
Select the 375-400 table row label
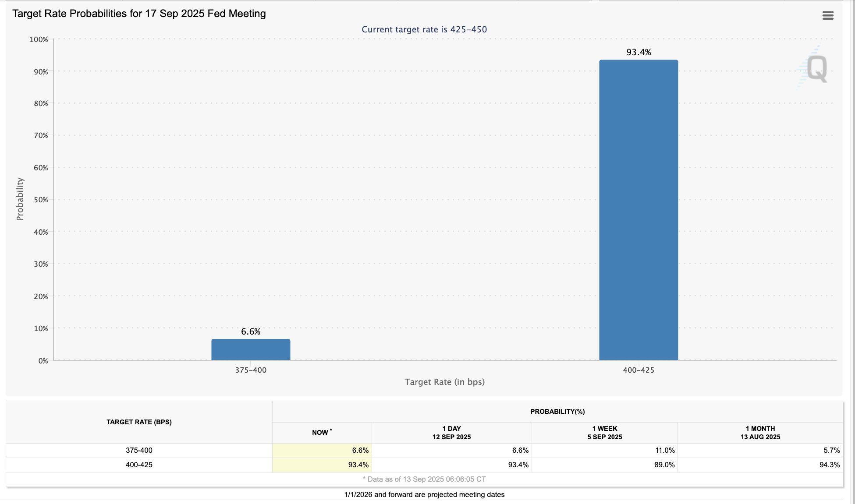tap(139, 451)
